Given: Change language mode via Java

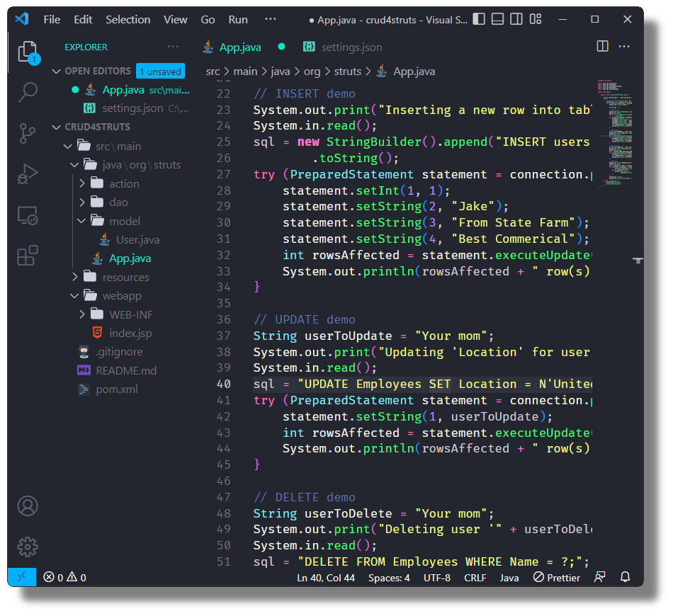Looking at the screenshot, I should [509, 577].
